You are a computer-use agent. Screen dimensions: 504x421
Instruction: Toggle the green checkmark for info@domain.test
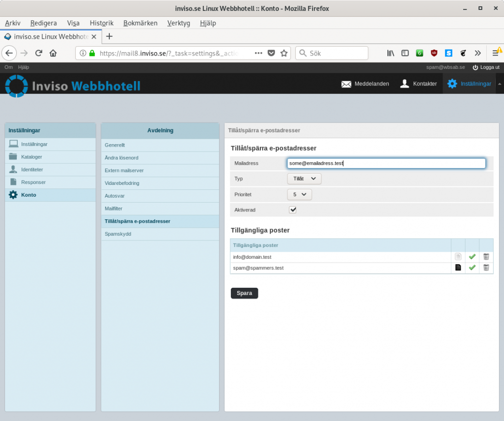pos(472,257)
